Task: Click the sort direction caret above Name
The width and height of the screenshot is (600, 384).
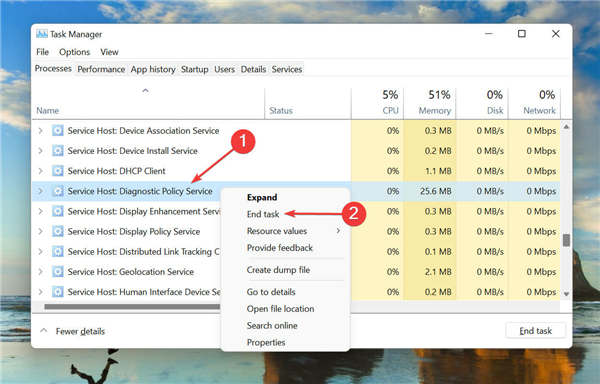Action: (x=145, y=91)
